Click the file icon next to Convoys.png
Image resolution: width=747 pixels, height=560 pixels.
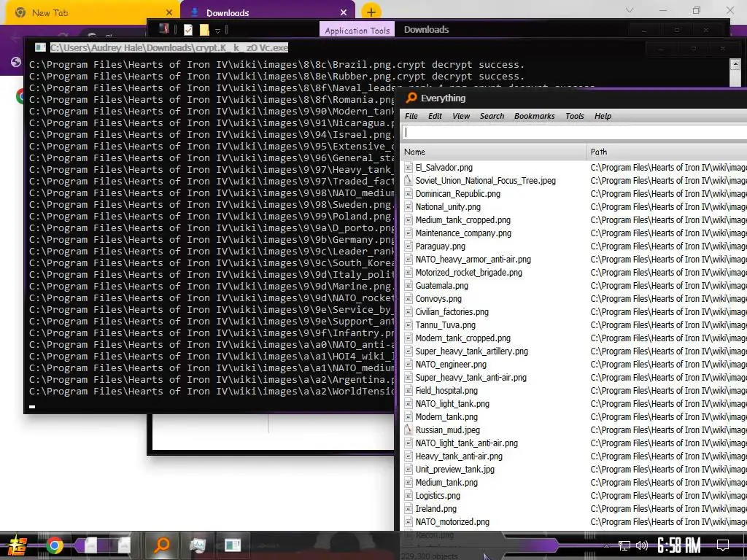coord(409,298)
